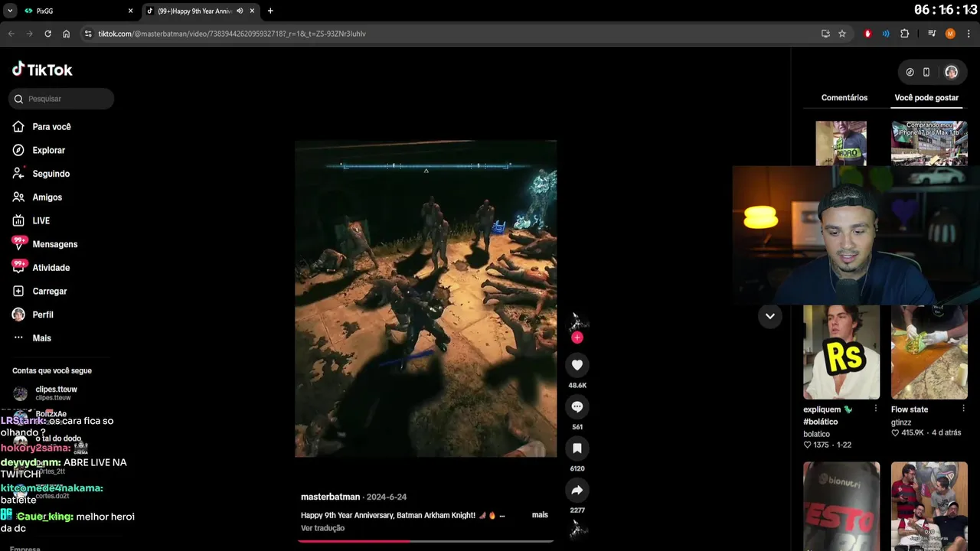The image size is (980, 551).
Task: Bookmark this page with star icon
Action: pyautogui.click(x=842, y=34)
